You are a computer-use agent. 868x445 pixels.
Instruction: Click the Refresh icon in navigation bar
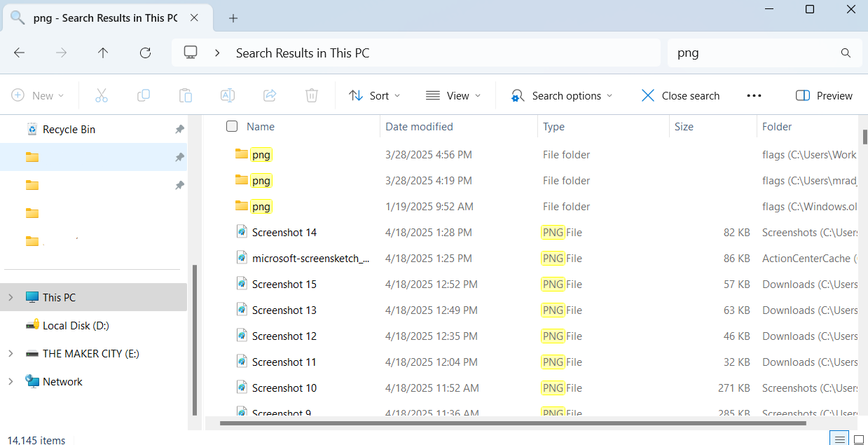coord(145,53)
